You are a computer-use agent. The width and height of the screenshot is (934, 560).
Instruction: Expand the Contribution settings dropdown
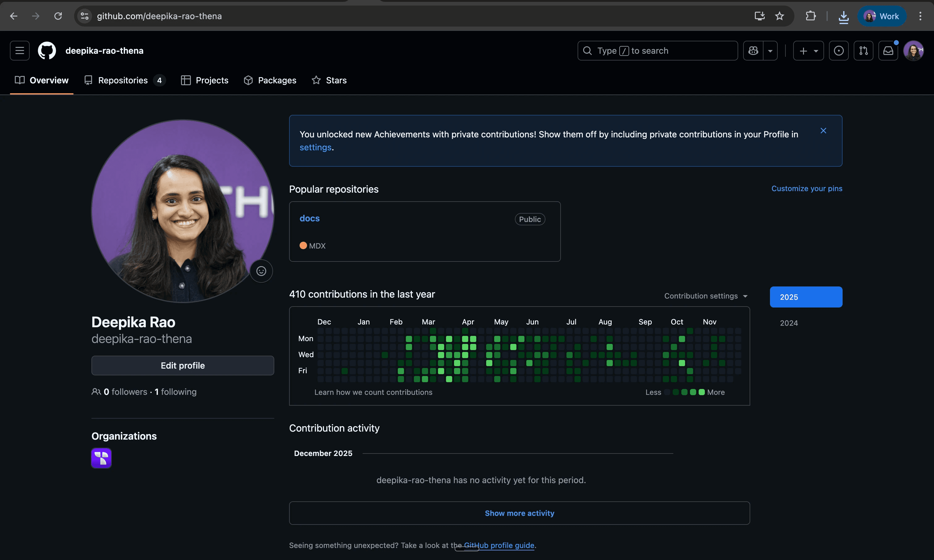706,296
